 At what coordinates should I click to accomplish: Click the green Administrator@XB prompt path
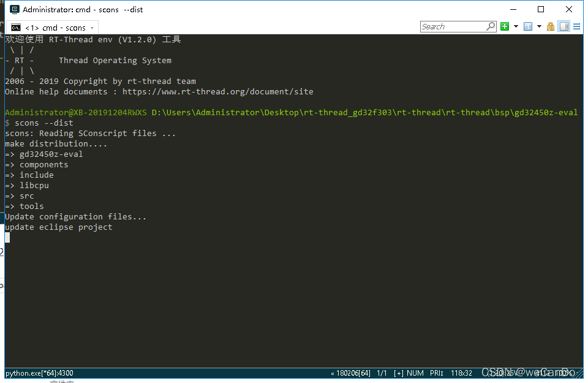pyautogui.click(x=292, y=113)
